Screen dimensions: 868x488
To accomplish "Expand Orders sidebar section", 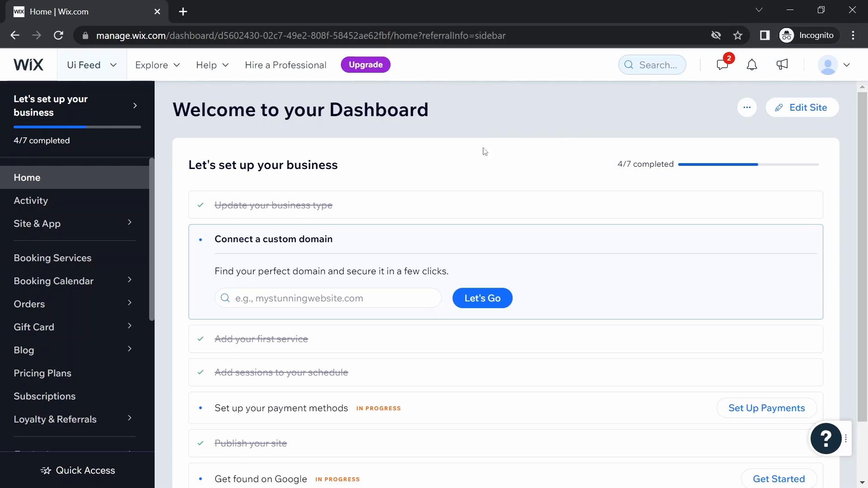I will [130, 303].
